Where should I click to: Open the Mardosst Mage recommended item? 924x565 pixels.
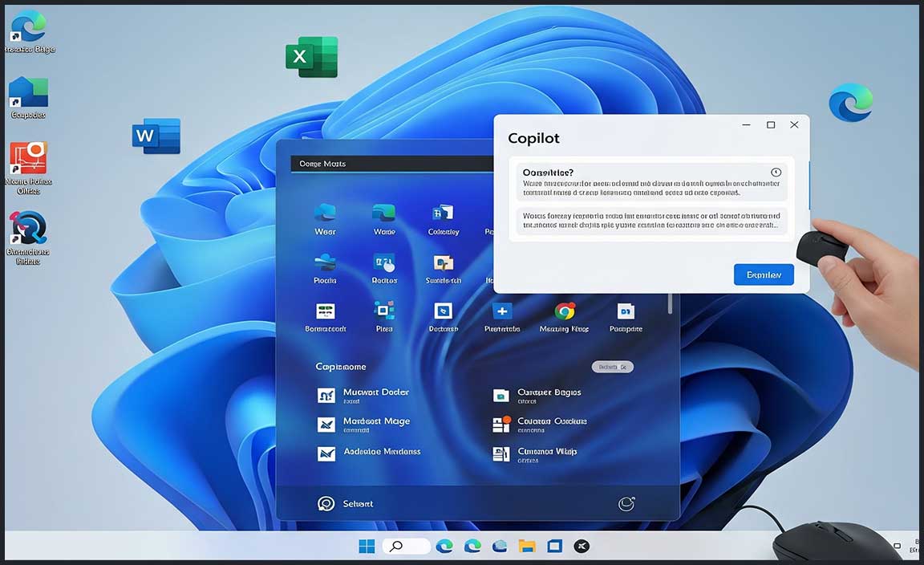363,424
